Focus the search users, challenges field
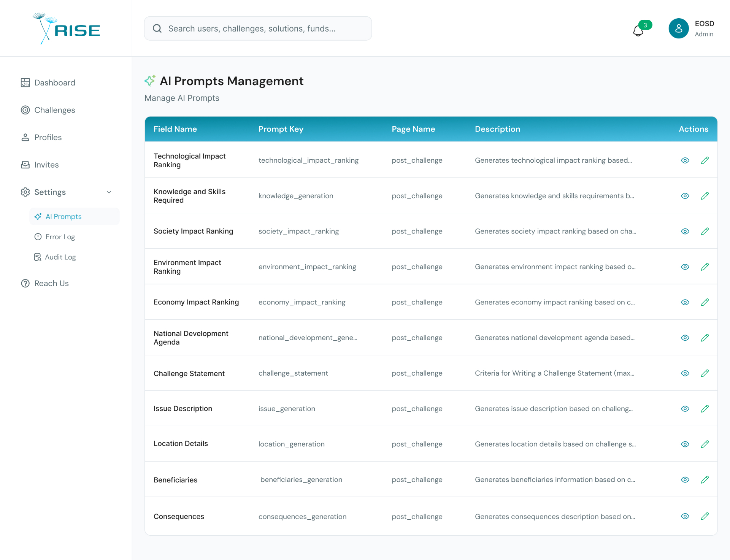Viewport: 730px width, 560px height. click(x=258, y=29)
